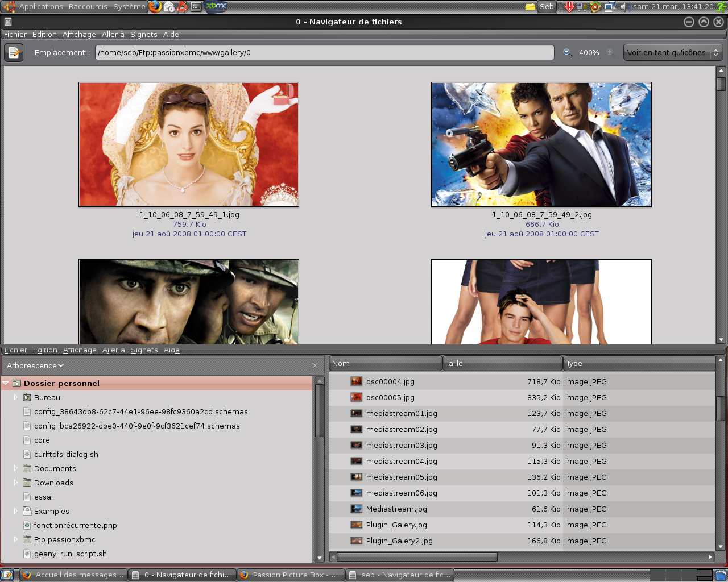
Task: Open the Aide menu
Action: point(171,34)
